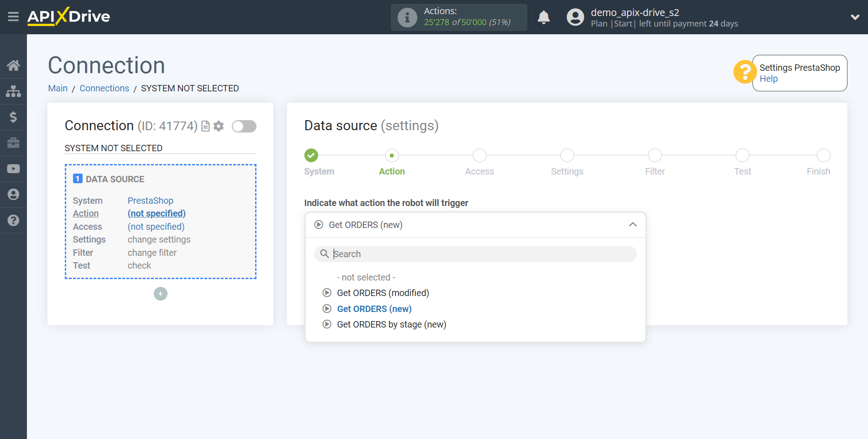The width and height of the screenshot is (868, 439).
Task: Open billing dollar sidebar icon
Action: click(x=13, y=117)
